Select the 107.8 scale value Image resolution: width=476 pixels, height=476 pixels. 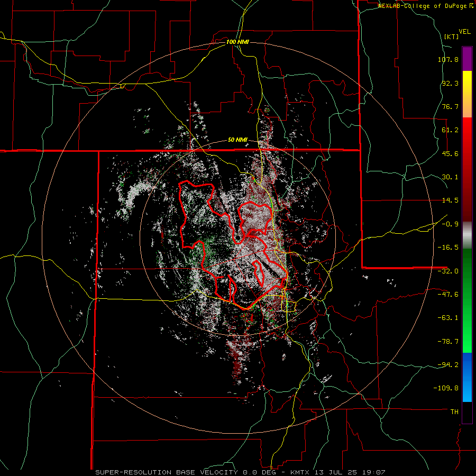(x=448, y=59)
